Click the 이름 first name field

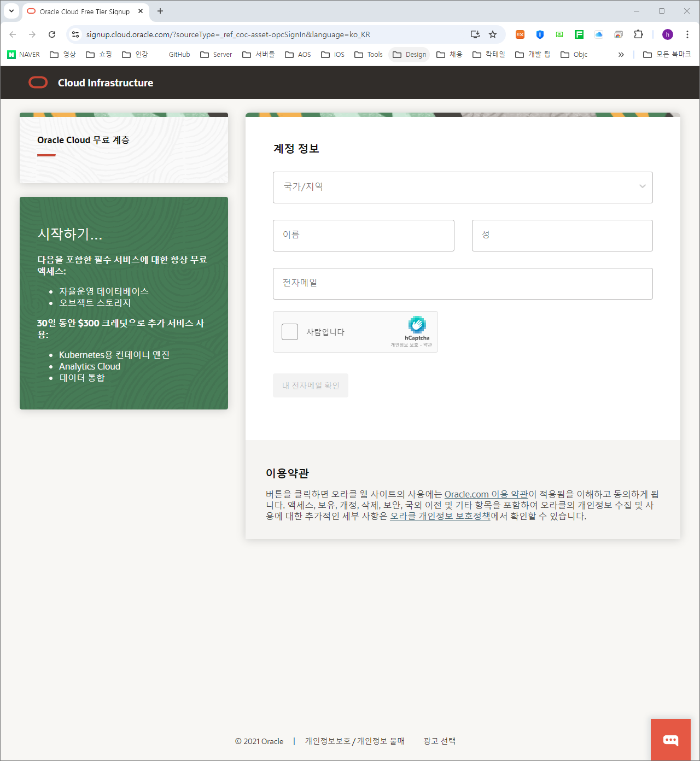pyautogui.click(x=364, y=236)
